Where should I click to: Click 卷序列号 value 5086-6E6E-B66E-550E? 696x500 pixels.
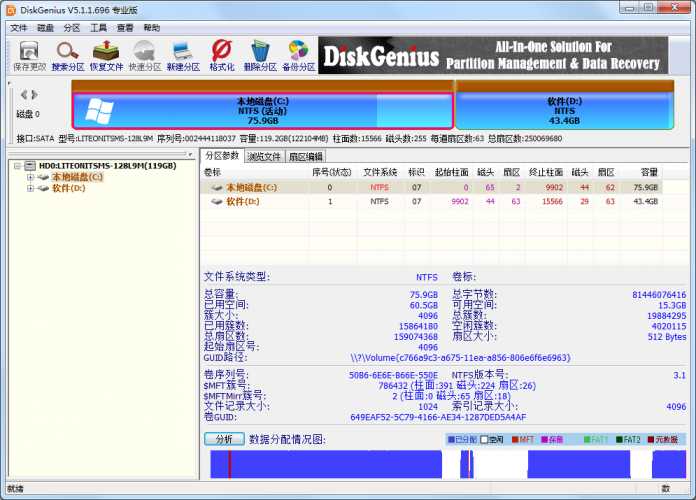393,375
